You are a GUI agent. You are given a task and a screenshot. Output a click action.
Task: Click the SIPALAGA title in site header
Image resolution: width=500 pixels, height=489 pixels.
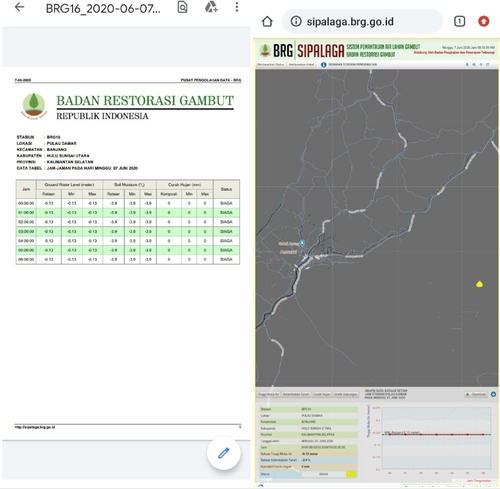[x=321, y=51]
